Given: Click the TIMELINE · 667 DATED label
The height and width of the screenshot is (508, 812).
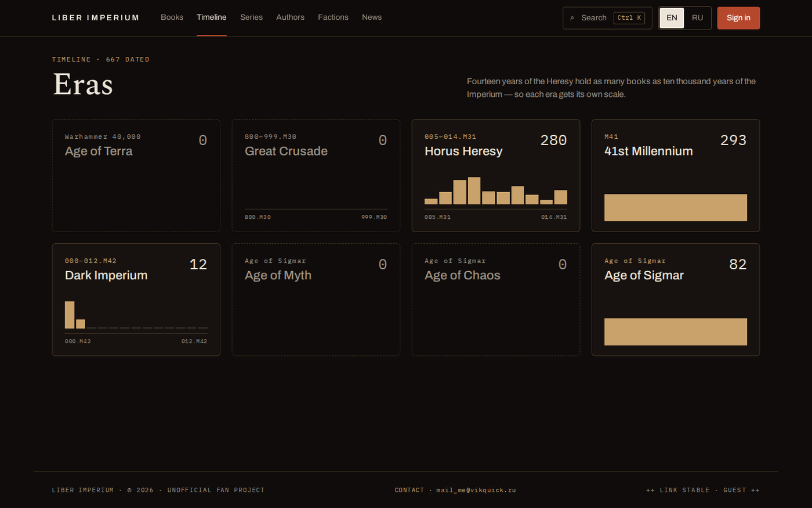Looking at the screenshot, I should point(101,59).
